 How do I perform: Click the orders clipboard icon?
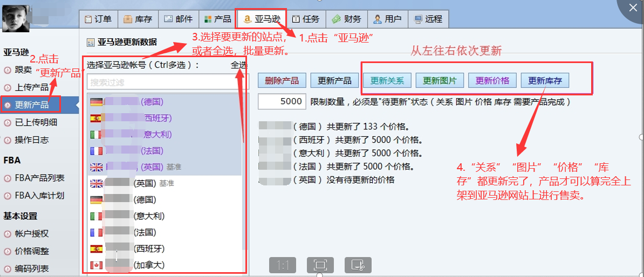tap(88, 19)
